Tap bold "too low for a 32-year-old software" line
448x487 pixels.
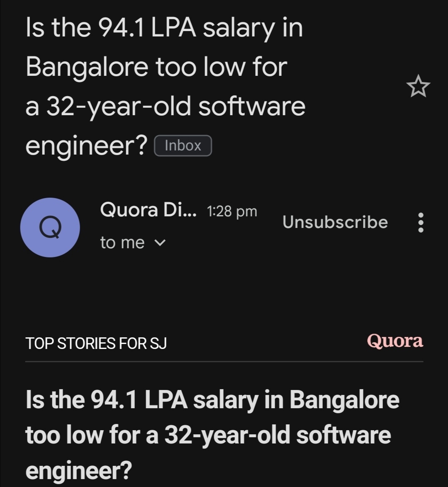208,435
